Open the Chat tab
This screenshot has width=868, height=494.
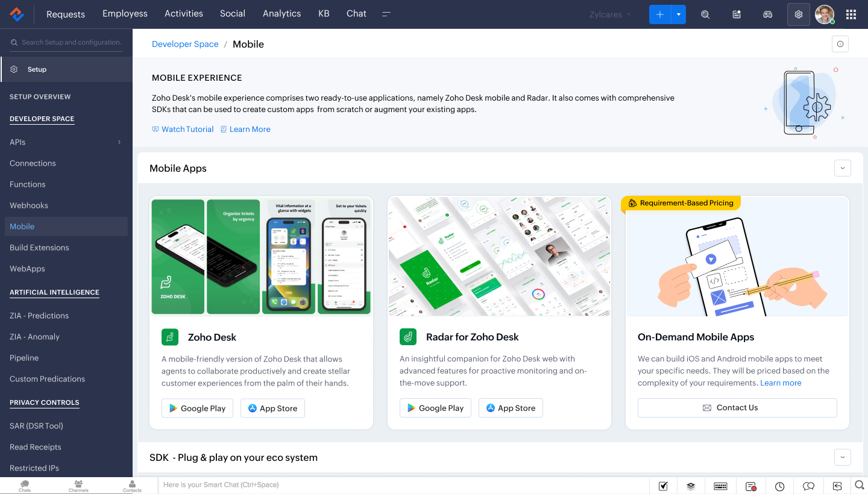pyautogui.click(x=356, y=13)
